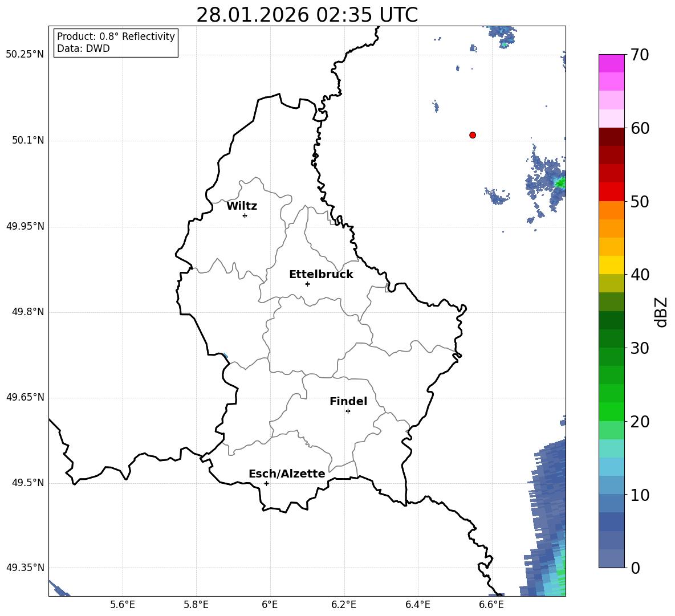
Task: Click the 6.6°E longitude label
Action: click(491, 605)
